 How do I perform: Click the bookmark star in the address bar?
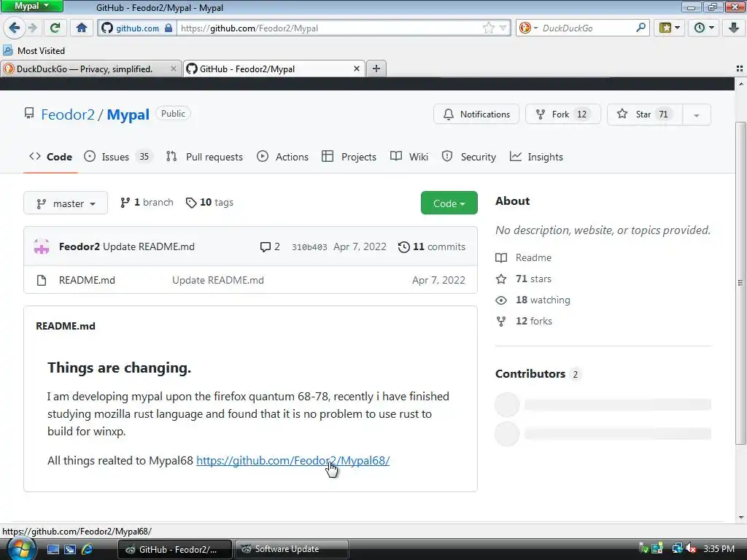488,28
